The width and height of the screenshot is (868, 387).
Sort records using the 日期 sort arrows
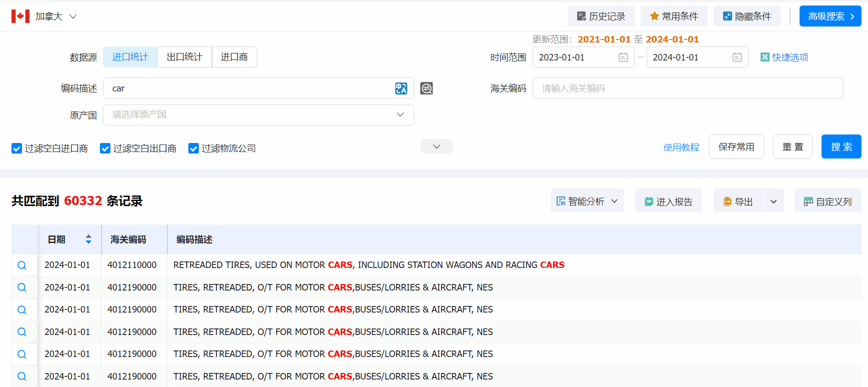pyautogui.click(x=88, y=239)
